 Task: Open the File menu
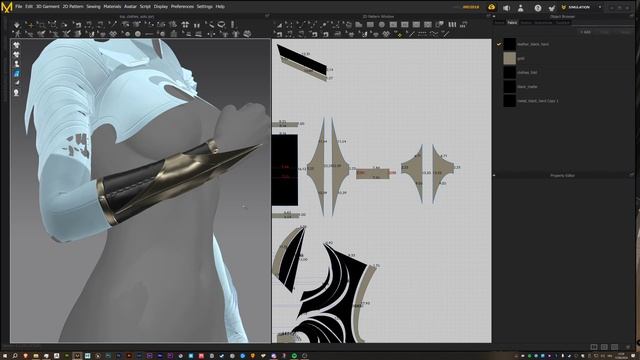(18, 7)
